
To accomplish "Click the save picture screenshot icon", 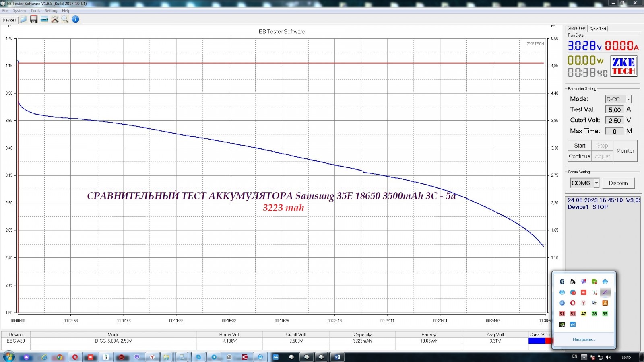I will click(44, 19).
